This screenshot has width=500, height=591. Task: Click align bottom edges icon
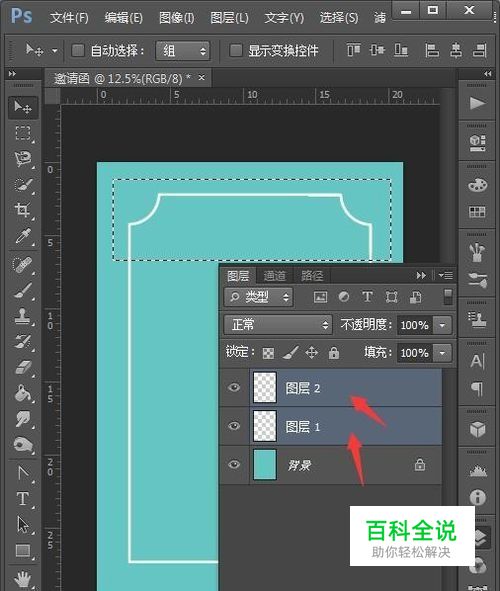(401, 50)
